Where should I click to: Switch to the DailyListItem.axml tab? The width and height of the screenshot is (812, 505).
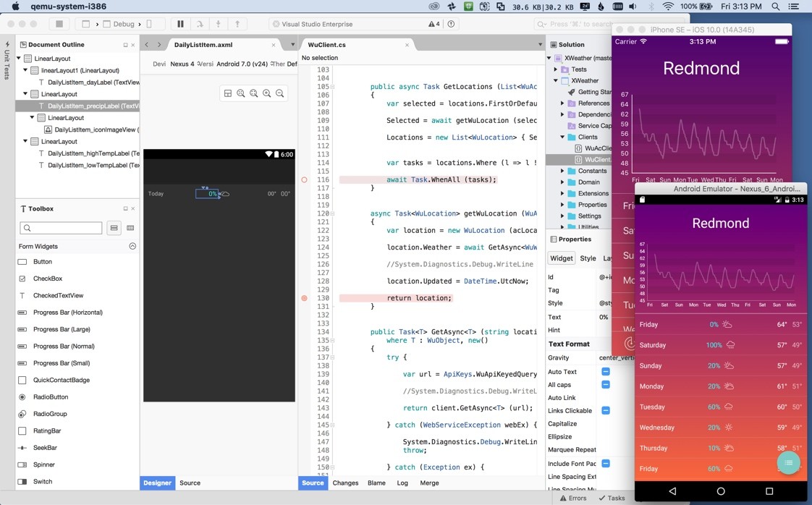tap(203, 43)
